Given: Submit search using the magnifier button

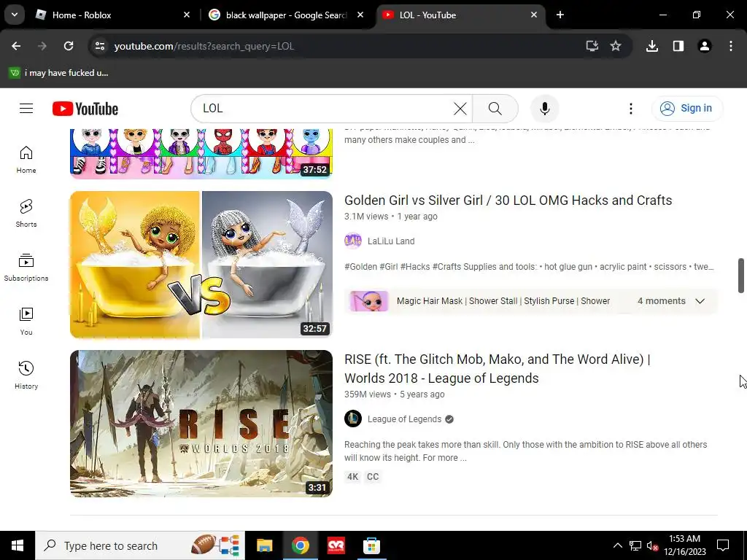Looking at the screenshot, I should click(495, 109).
